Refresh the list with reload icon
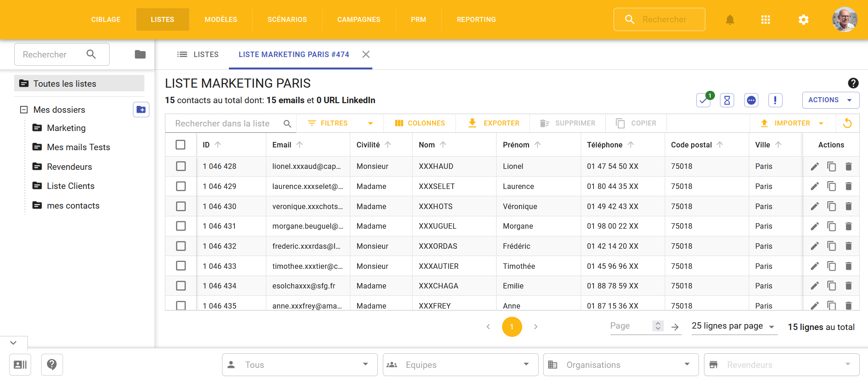 click(847, 123)
